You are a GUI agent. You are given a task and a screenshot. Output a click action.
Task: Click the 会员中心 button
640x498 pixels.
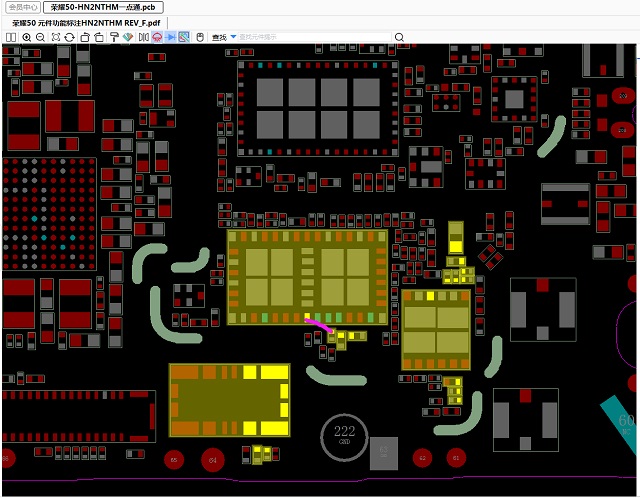pos(23,7)
